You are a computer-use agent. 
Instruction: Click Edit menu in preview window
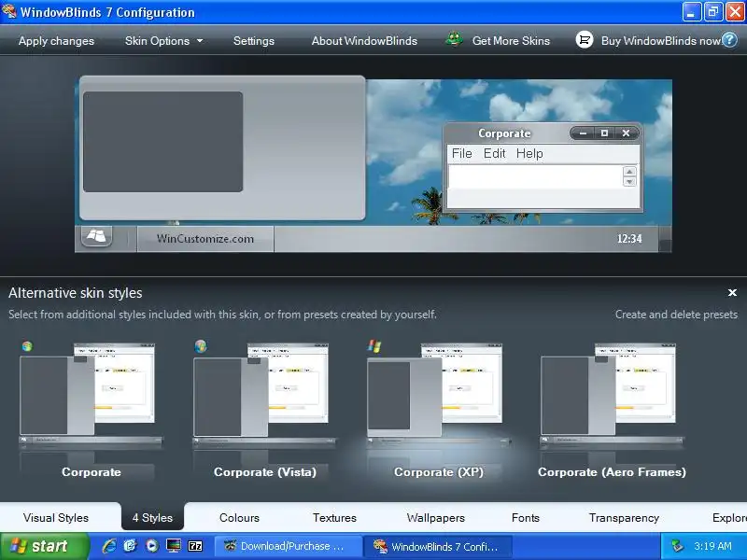tap(495, 153)
